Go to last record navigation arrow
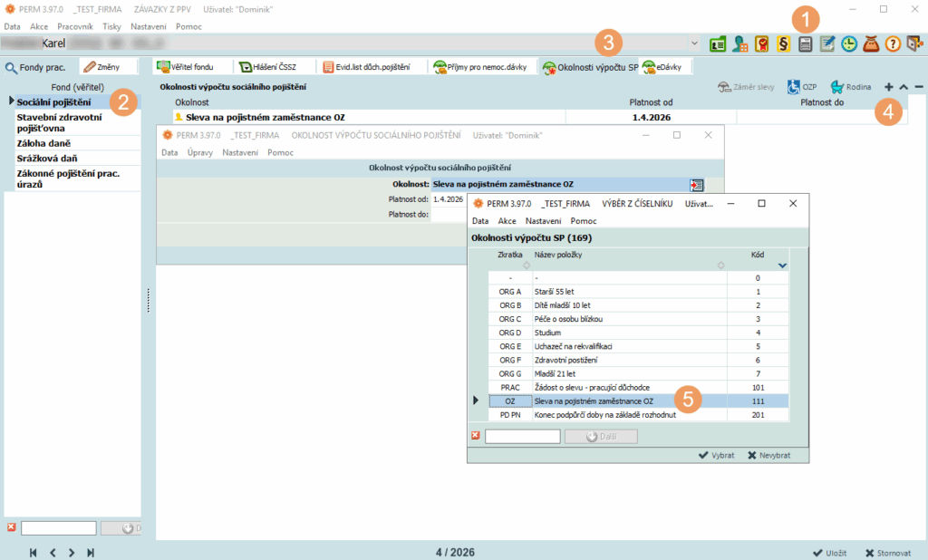Viewport: 928px width, 560px height. (x=91, y=553)
